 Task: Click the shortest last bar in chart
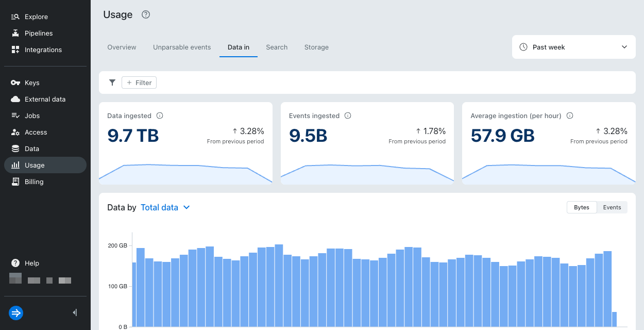[614, 319]
